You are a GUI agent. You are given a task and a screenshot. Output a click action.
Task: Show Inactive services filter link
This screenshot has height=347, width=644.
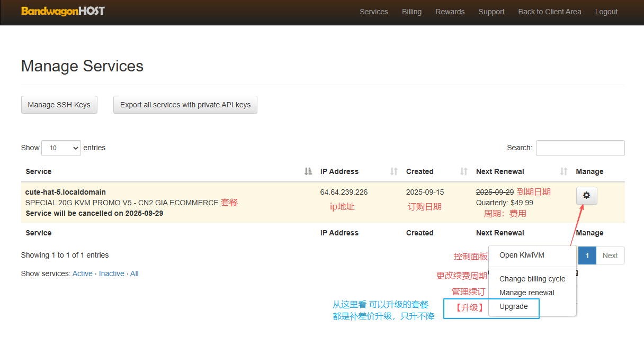click(x=111, y=273)
